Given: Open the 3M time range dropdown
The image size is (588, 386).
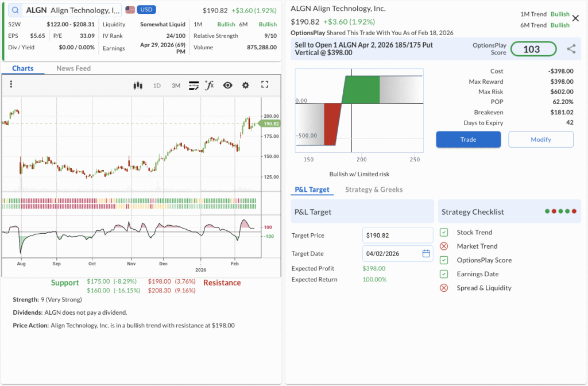Looking at the screenshot, I should [x=176, y=86].
